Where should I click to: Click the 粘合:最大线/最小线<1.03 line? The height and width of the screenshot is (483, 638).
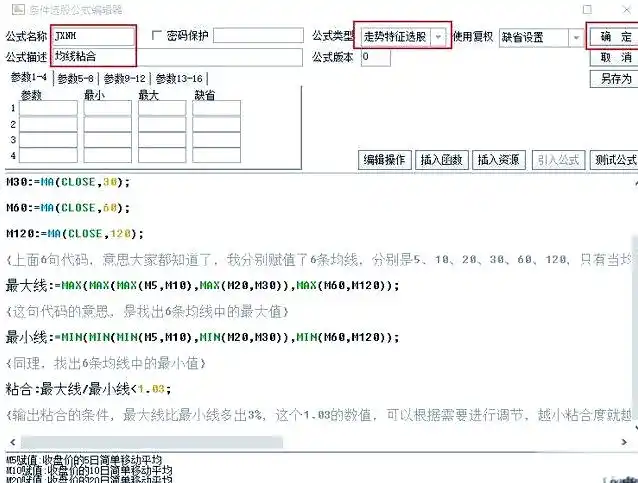tap(88, 389)
